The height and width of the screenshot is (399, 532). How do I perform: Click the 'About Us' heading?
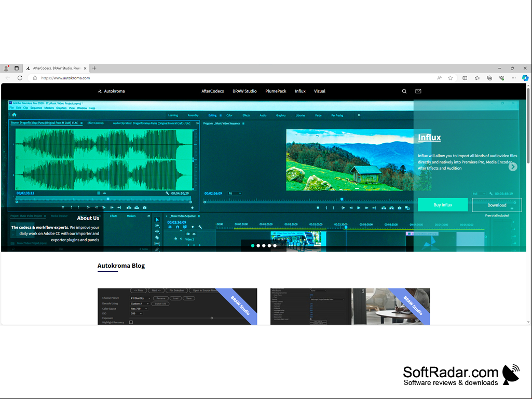[x=88, y=218]
